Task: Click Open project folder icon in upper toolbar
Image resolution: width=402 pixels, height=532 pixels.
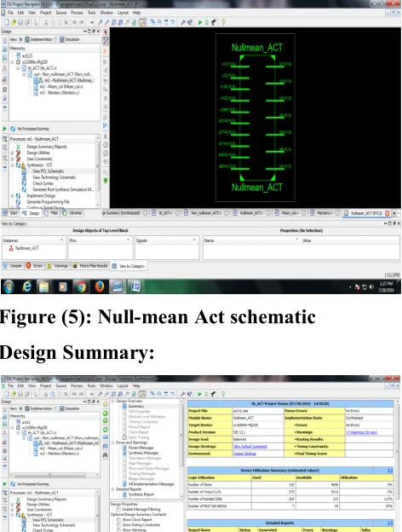Action: (x=14, y=22)
